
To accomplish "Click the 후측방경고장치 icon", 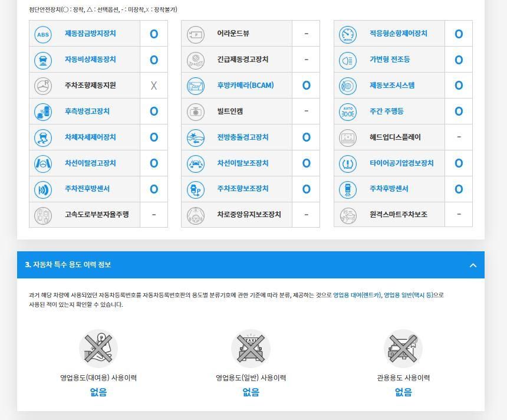I will 43,112.
